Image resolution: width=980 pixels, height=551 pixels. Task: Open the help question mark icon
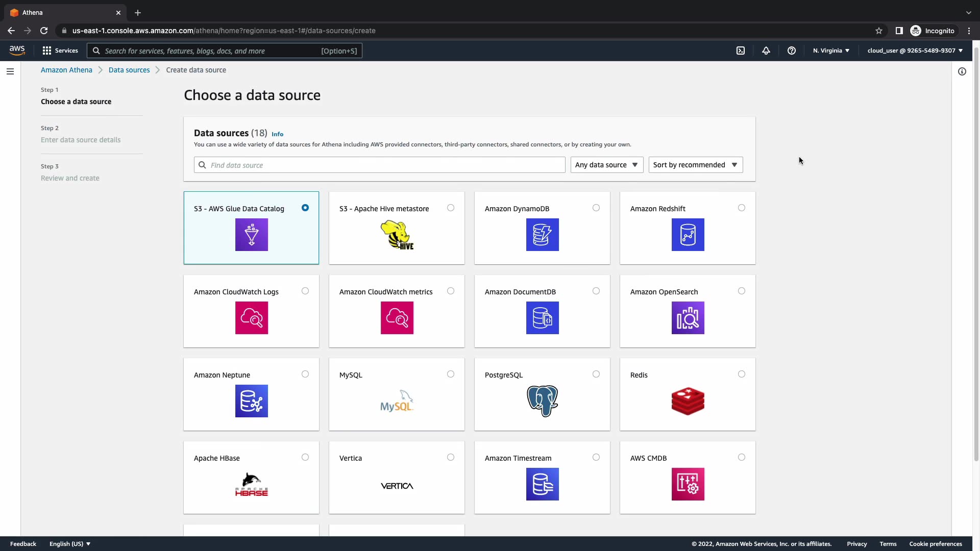(792, 51)
